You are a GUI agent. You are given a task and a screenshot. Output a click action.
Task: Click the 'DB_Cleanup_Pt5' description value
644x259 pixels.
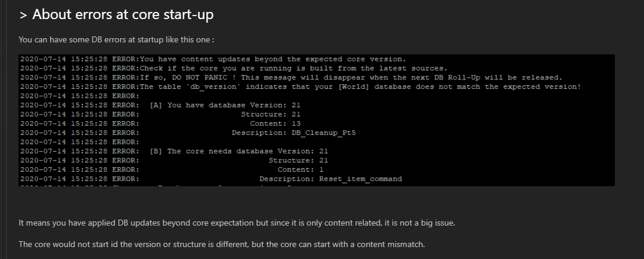326,133
